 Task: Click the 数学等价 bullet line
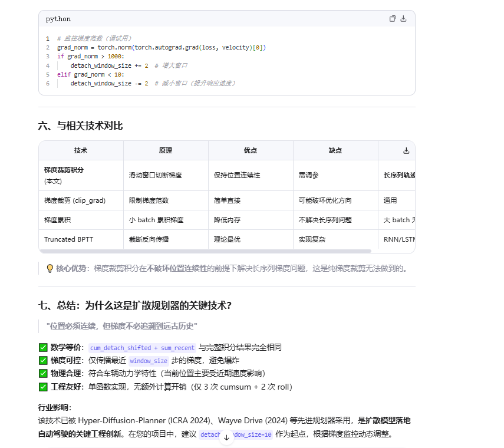[160, 347]
